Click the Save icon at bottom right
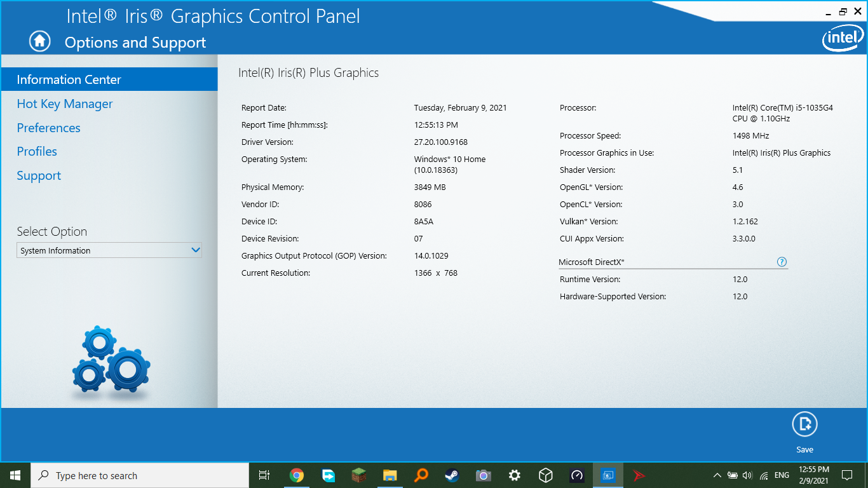 click(x=804, y=424)
